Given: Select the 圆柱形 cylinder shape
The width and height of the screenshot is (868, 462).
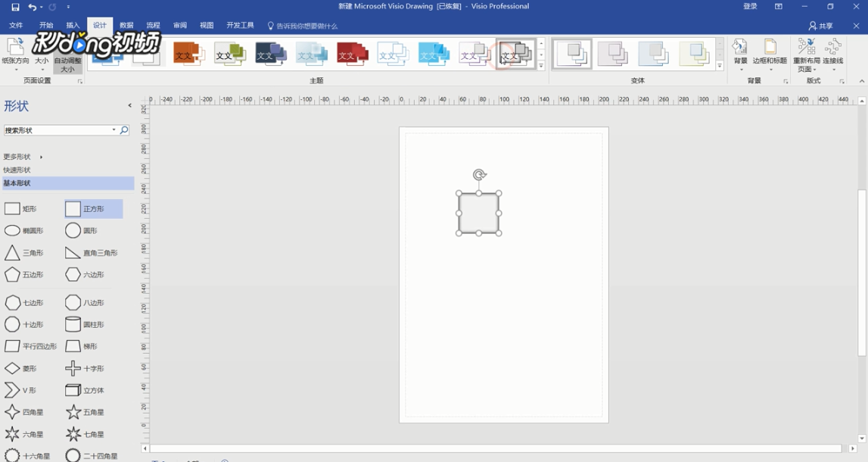Looking at the screenshot, I should click(x=85, y=325).
